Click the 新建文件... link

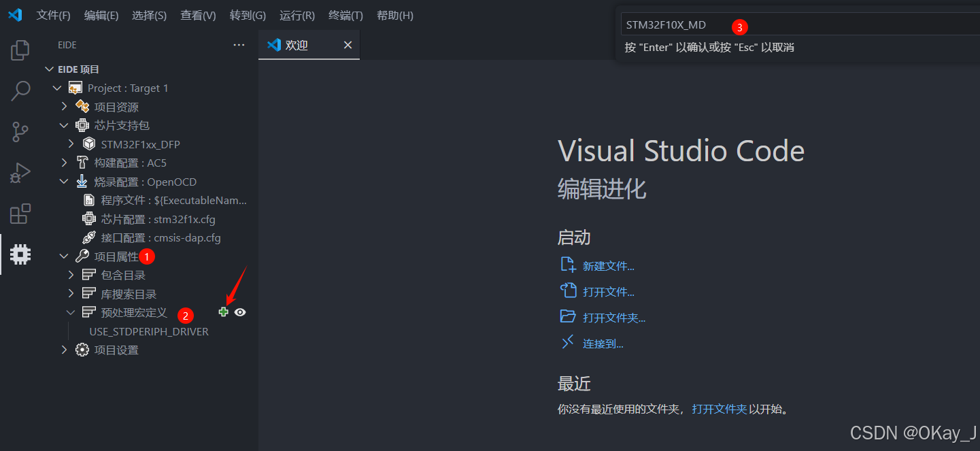(608, 267)
